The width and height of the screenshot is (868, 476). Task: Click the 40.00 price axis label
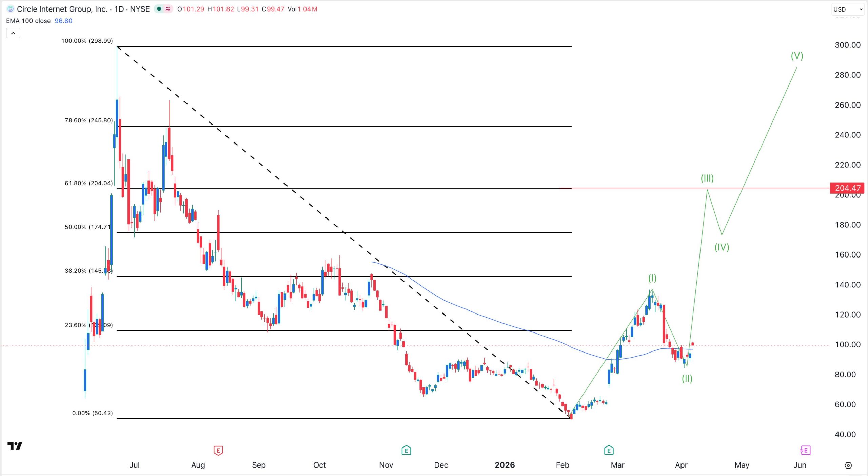(x=845, y=434)
